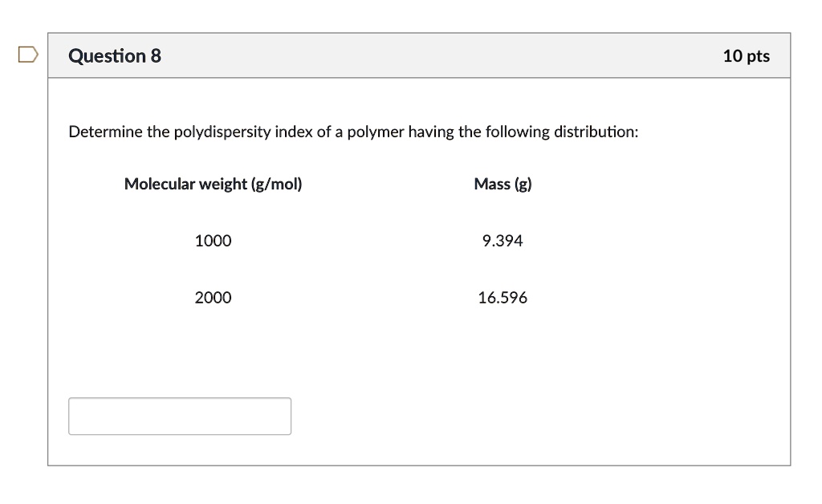This screenshot has height=504, width=822.
Task: Click the word distribution in the prompt
Action: (594, 132)
